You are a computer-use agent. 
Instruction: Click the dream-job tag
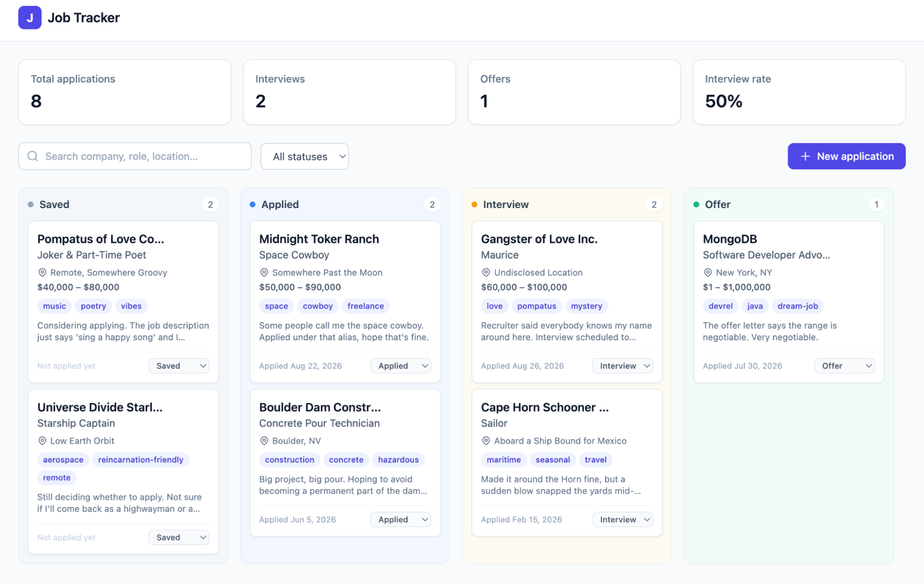(798, 306)
